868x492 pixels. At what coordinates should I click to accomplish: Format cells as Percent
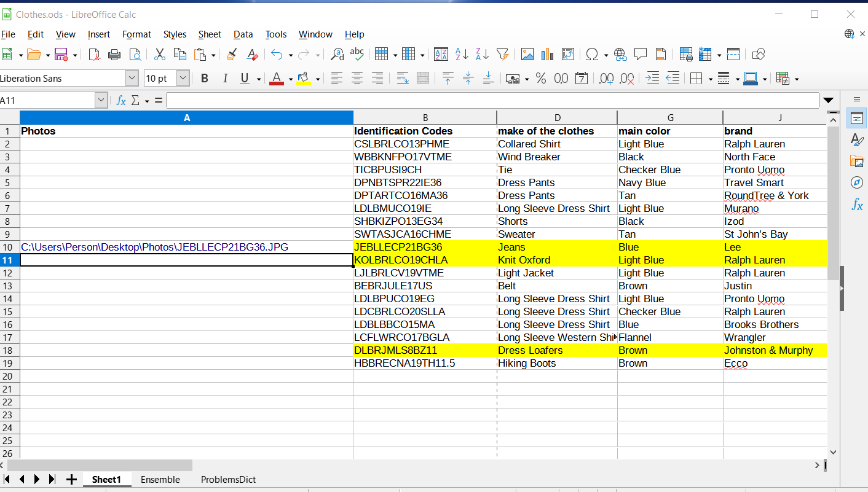pos(541,78)
